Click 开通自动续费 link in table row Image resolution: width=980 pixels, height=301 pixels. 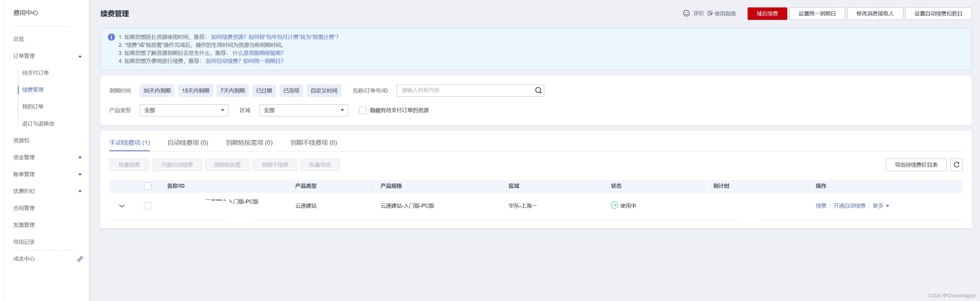(849, 206)
